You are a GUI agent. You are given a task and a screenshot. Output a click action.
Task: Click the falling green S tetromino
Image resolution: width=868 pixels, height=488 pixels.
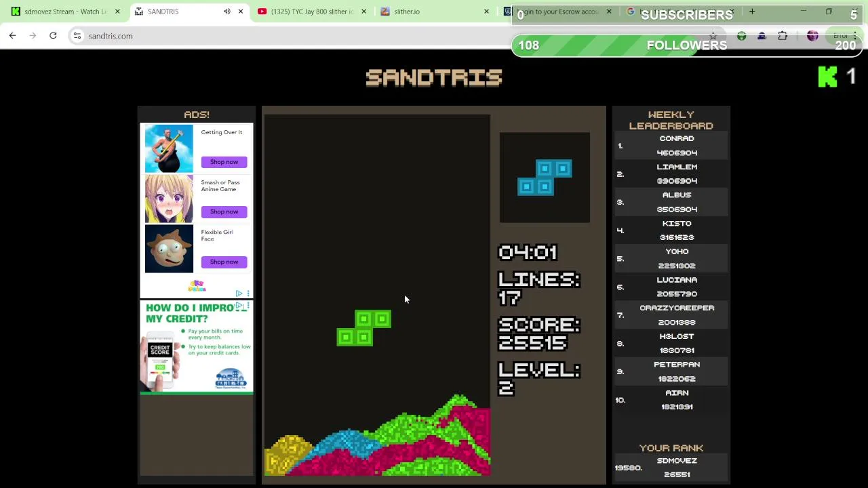pos(364,328)
